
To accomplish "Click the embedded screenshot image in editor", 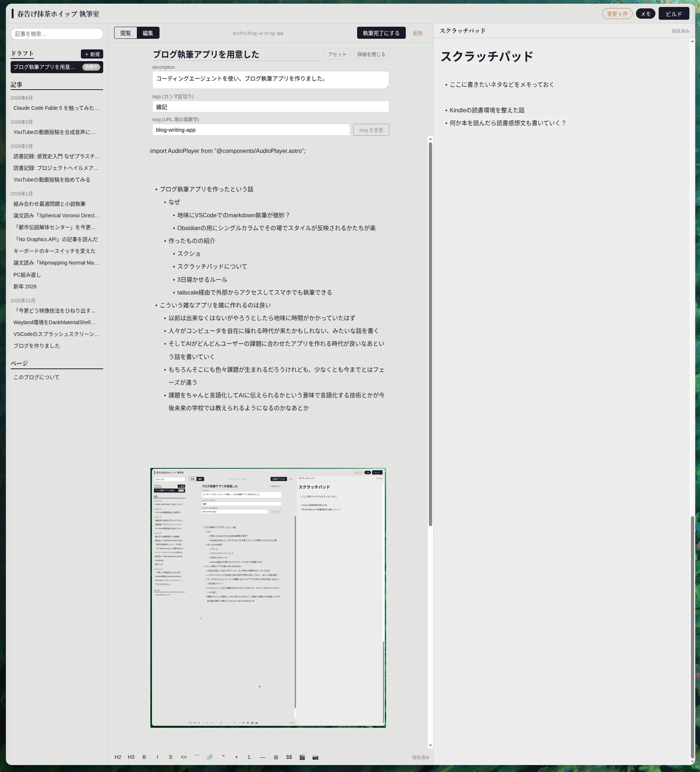I will 268,597.
